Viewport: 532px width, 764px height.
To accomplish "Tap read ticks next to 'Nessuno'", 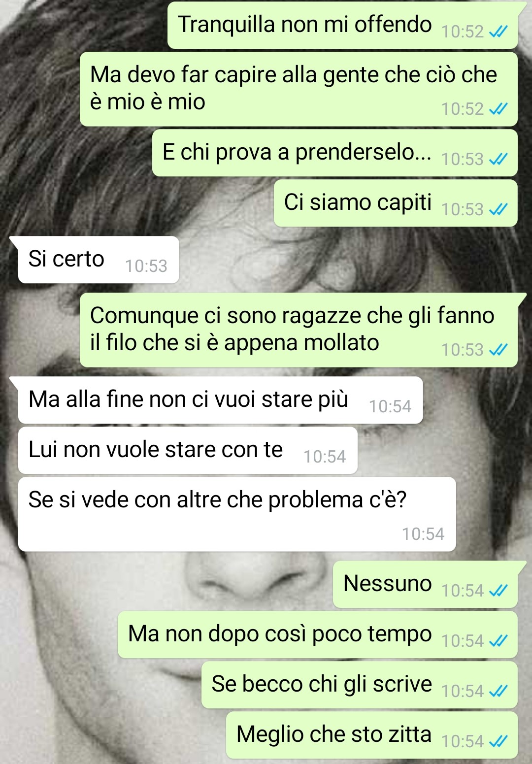I will point(498,591).
